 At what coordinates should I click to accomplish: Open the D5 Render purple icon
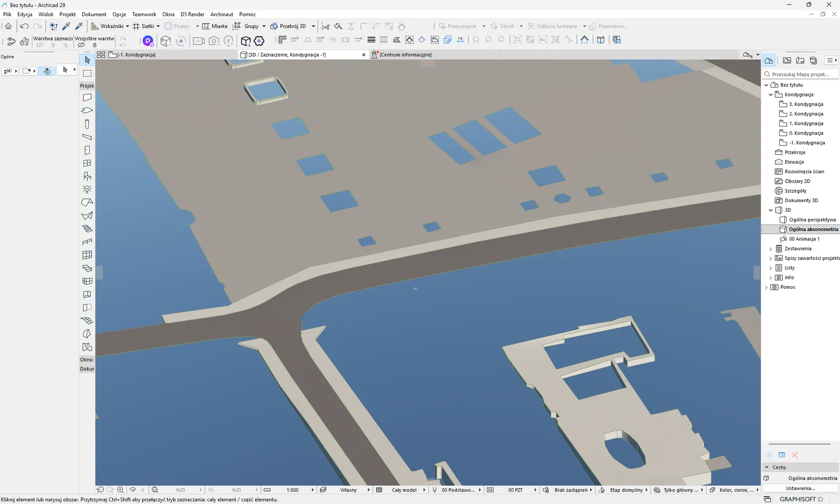[148, 40]
